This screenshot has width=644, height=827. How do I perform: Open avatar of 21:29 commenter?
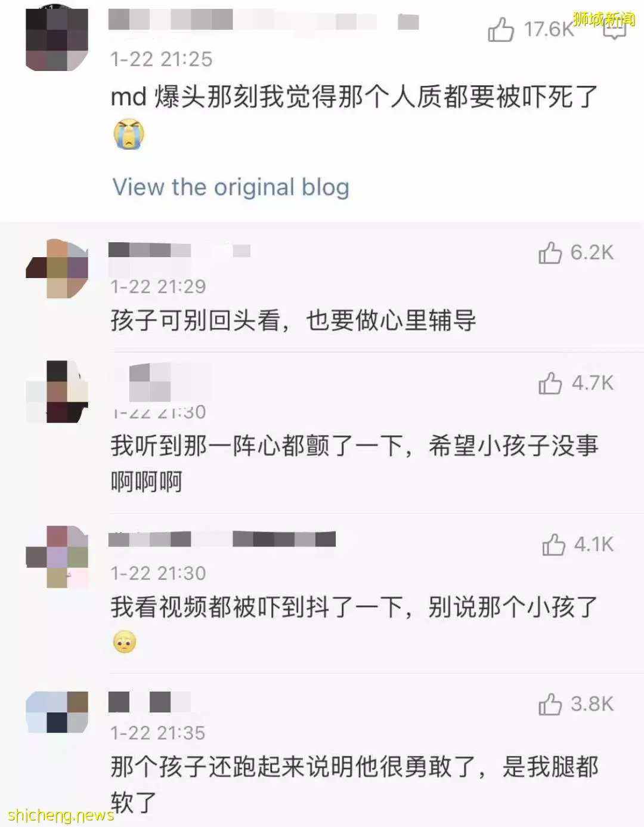click(57, 269)
